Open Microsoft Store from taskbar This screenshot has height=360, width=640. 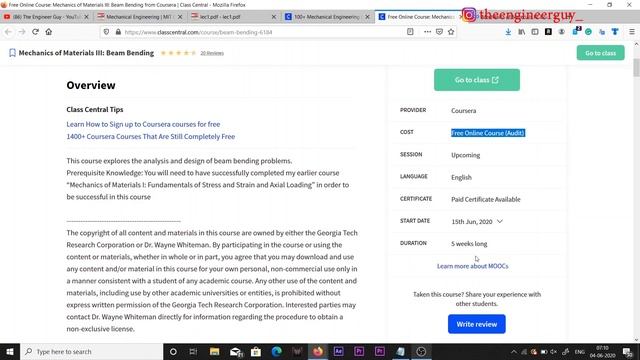click(x=256, y=351)
